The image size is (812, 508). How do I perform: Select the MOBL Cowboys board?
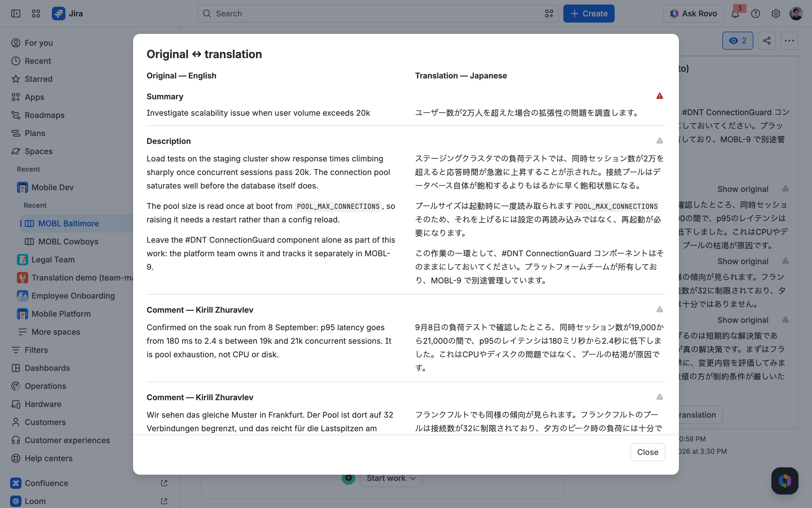pyautogui.click(x=68, y=242)
